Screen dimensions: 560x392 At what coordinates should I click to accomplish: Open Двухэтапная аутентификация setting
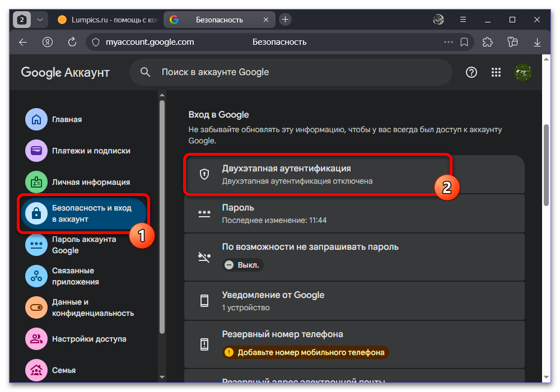point(354,174)
